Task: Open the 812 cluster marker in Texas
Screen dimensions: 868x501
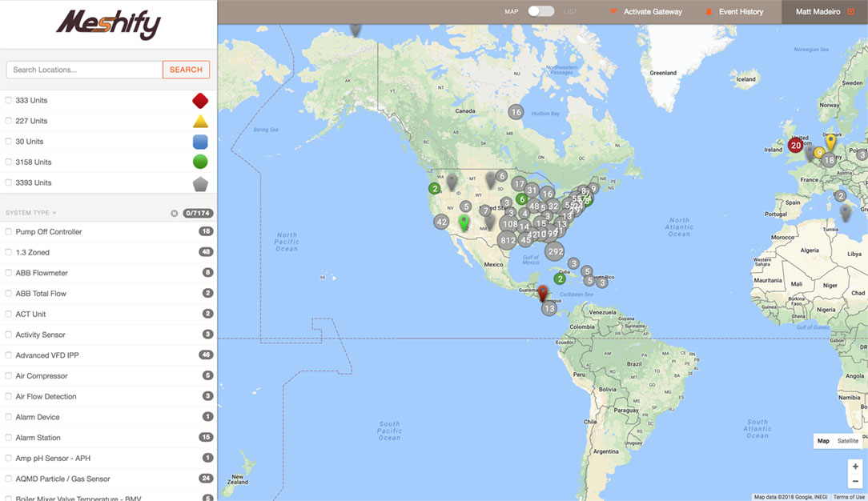Action: pyautogui.click(x=508, y=240)
